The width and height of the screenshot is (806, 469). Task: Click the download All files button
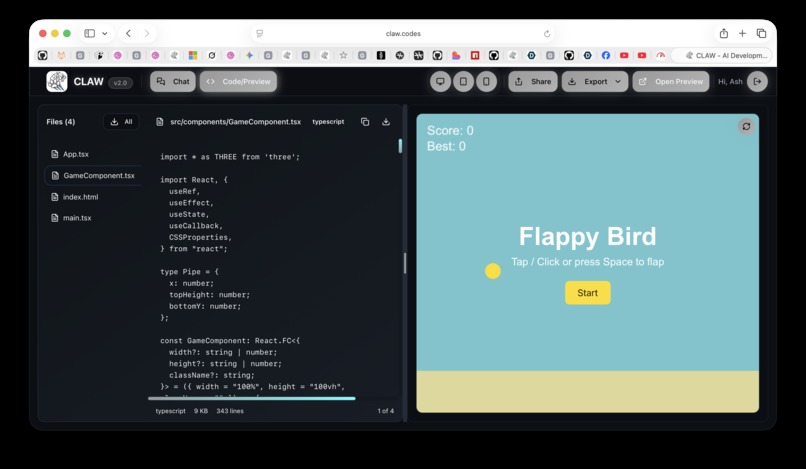121,122
